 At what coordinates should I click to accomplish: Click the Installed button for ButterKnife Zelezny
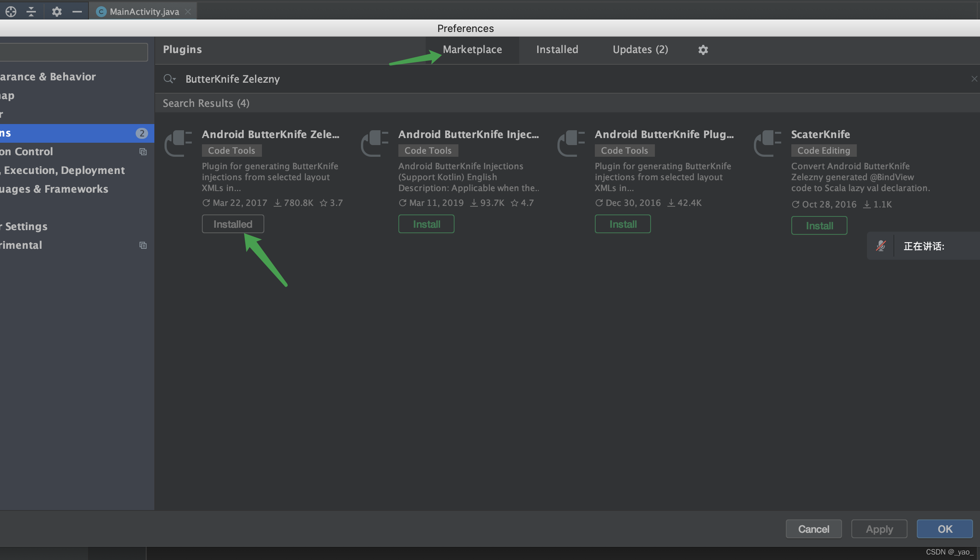233,224
